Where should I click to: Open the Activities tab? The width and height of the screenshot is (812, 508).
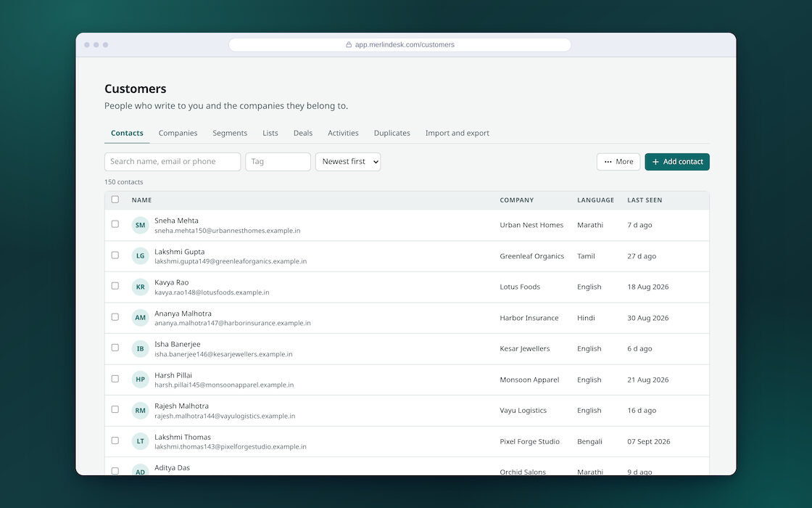[x=343, y=134]
